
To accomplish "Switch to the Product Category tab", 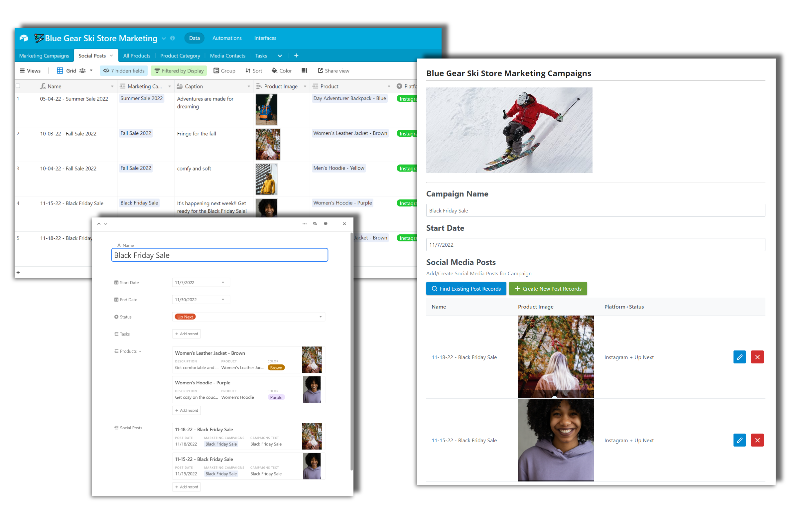I will pos(181,56).
